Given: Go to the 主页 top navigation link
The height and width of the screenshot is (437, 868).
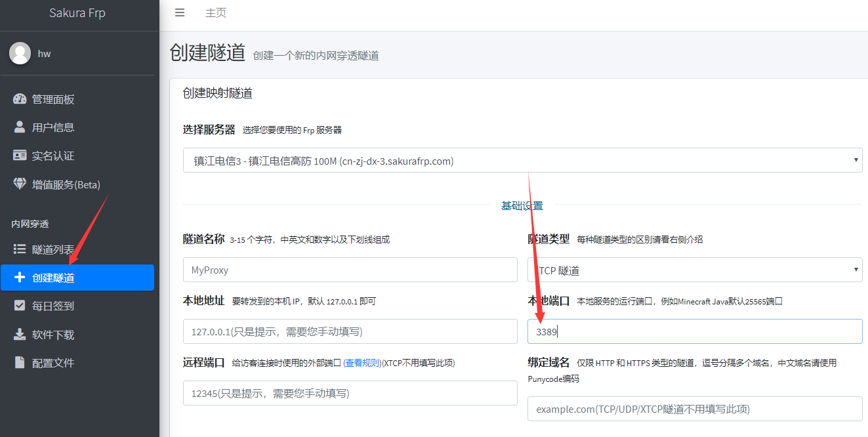Looking at the screenshot, I should pyautogui.click(x=216, y=13).
